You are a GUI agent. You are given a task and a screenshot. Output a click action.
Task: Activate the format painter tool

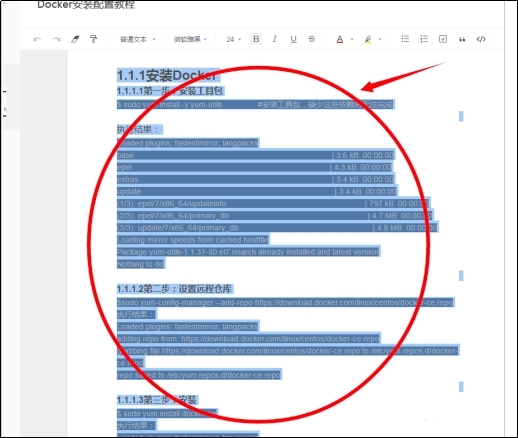point(94,39)
